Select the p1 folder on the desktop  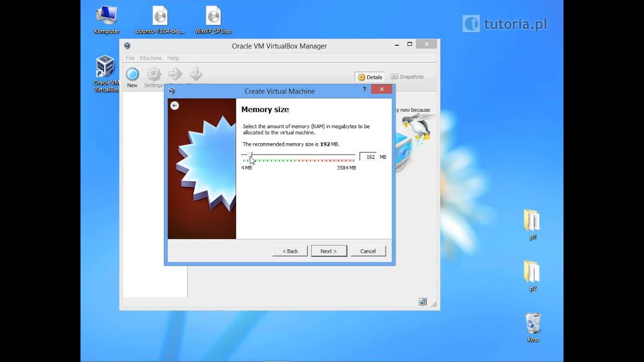pos(532,224)
